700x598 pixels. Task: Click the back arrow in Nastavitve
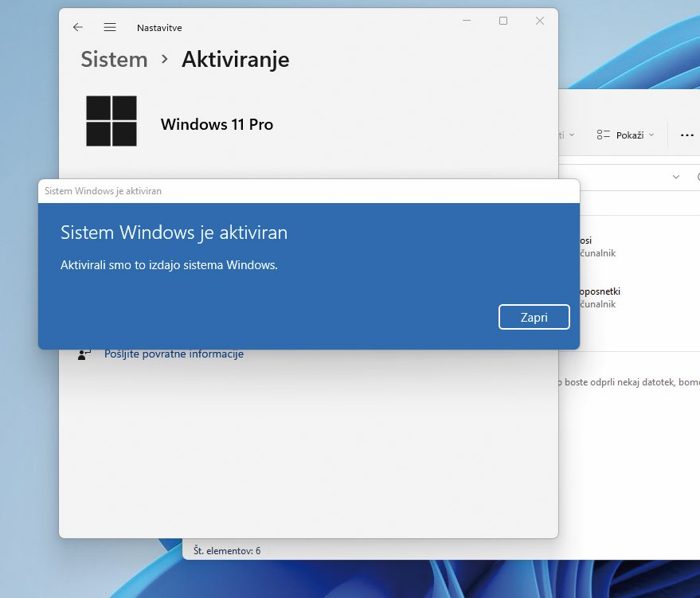coord(78,27)
